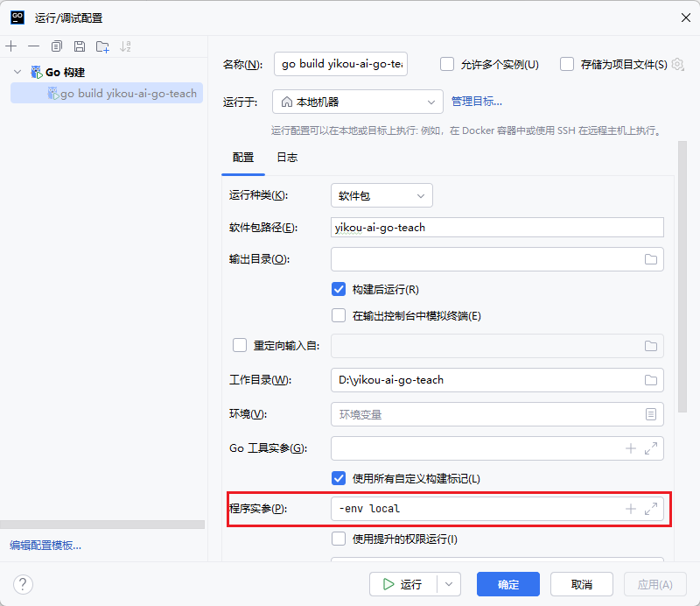Browse for the working directory folder
Screen dimensions: 700x606
coord(650,380)
